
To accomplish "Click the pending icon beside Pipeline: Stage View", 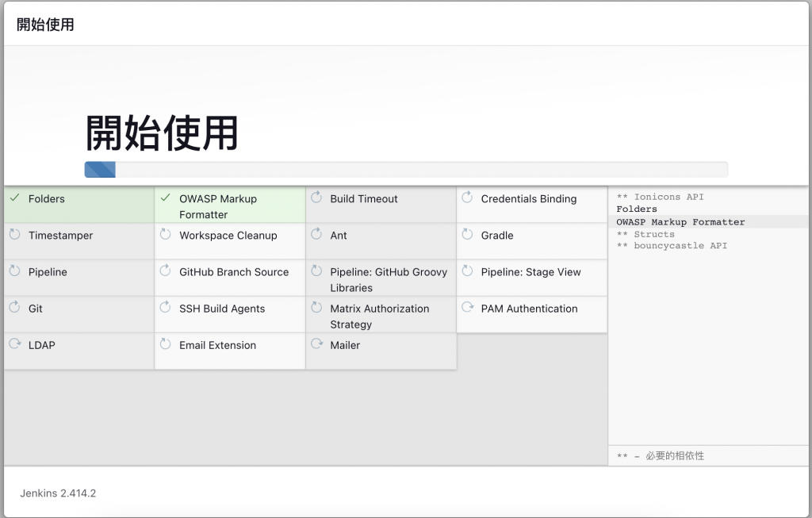I will 467,271.
